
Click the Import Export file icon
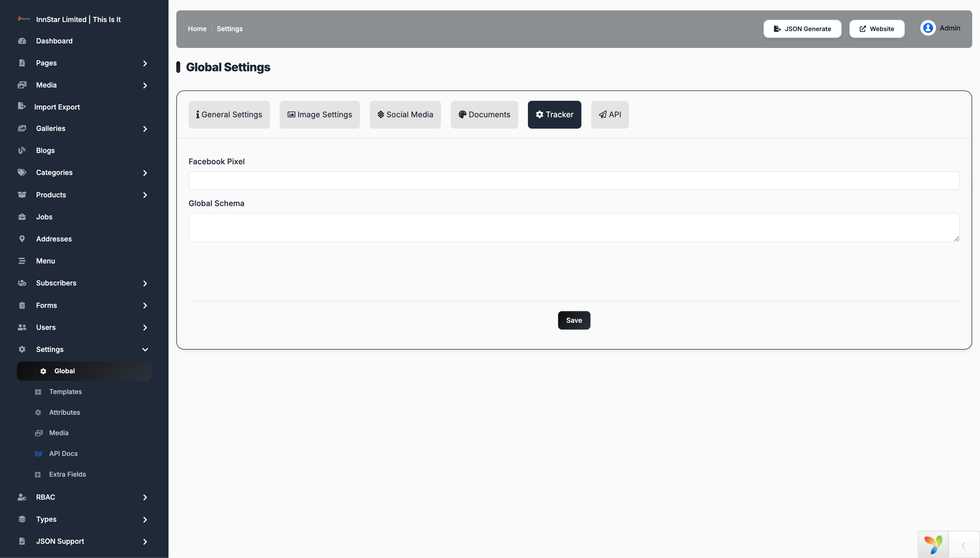22,106
